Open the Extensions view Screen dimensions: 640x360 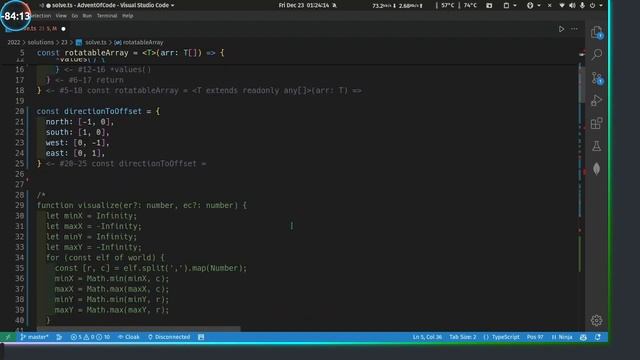(596, 123)
